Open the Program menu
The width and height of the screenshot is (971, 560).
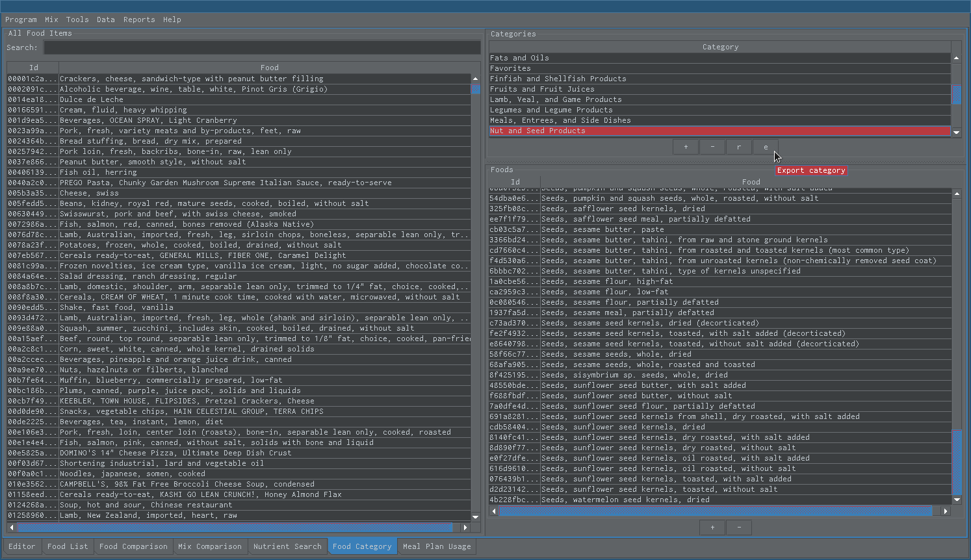coord(21,19)
